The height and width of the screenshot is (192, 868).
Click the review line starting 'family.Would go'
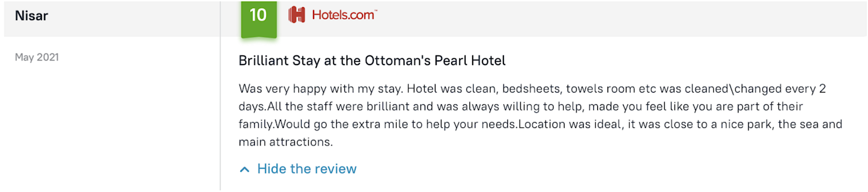[x=540, y=124]
